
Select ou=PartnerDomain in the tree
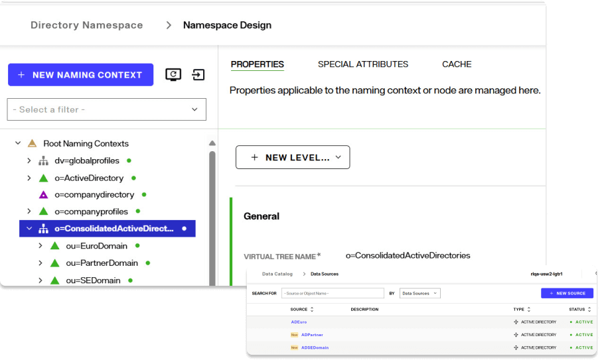pos(102,263)
